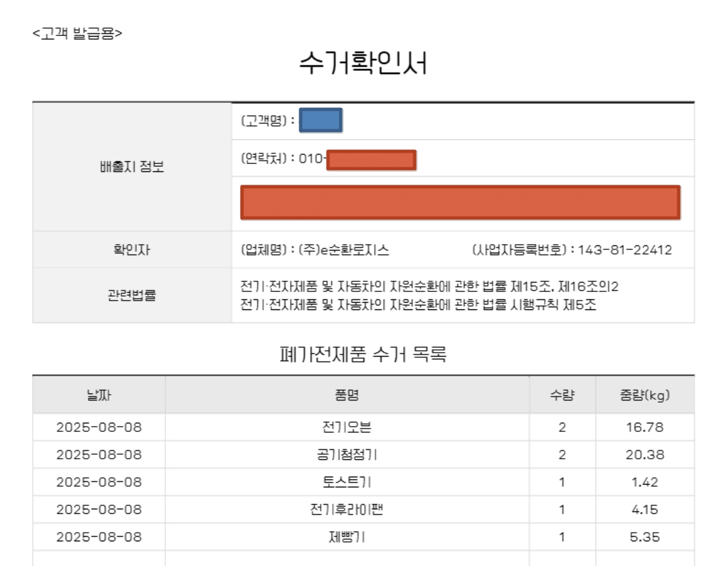Click the 수량 column header
Viewport: 728px width, 566px height.
(562, 395)
